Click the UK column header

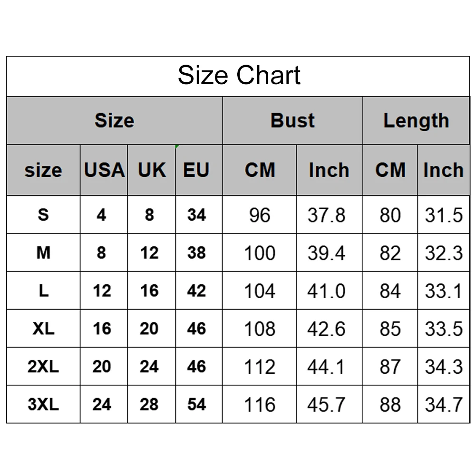tap(152, 170)
